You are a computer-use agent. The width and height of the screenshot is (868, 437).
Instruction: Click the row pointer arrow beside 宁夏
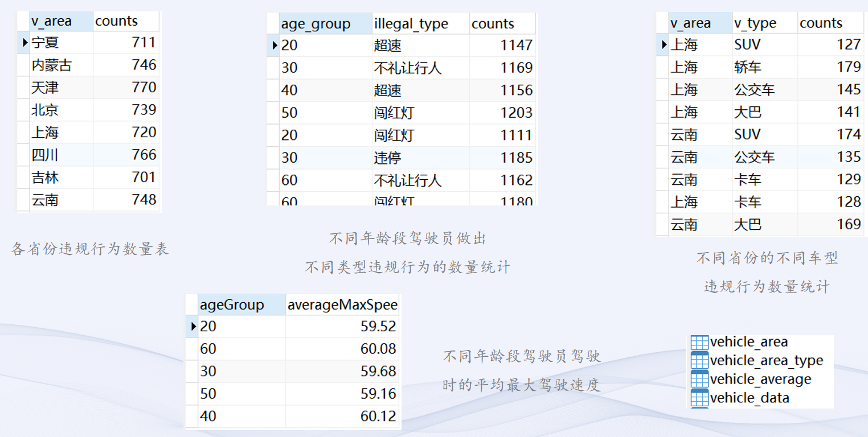click(24, 42)
